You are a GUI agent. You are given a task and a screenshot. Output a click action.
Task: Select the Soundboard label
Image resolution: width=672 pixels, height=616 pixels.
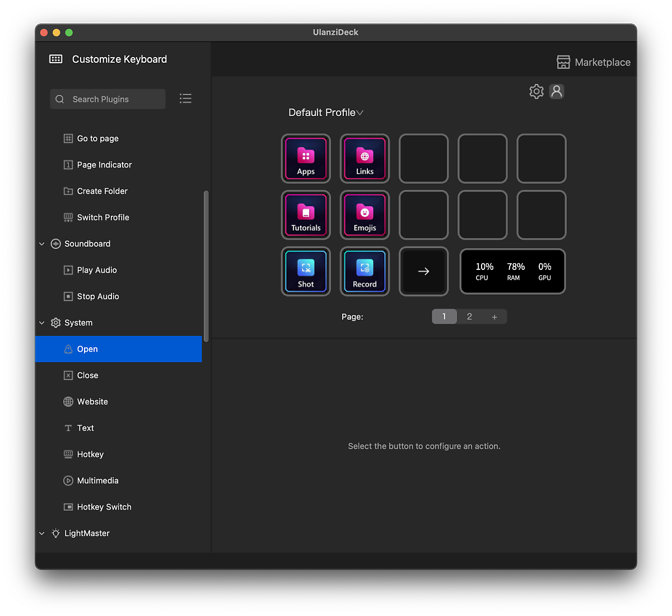(x=87, y=244)
